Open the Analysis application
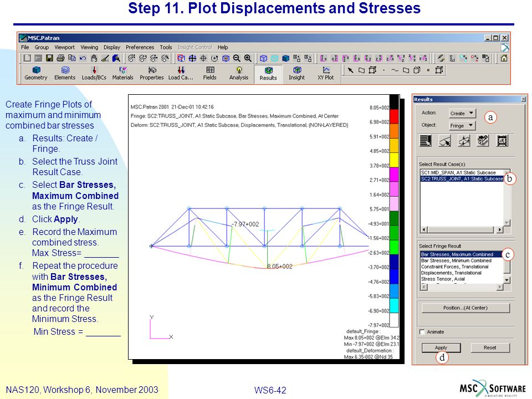532x399 pixels. [239, 73]
